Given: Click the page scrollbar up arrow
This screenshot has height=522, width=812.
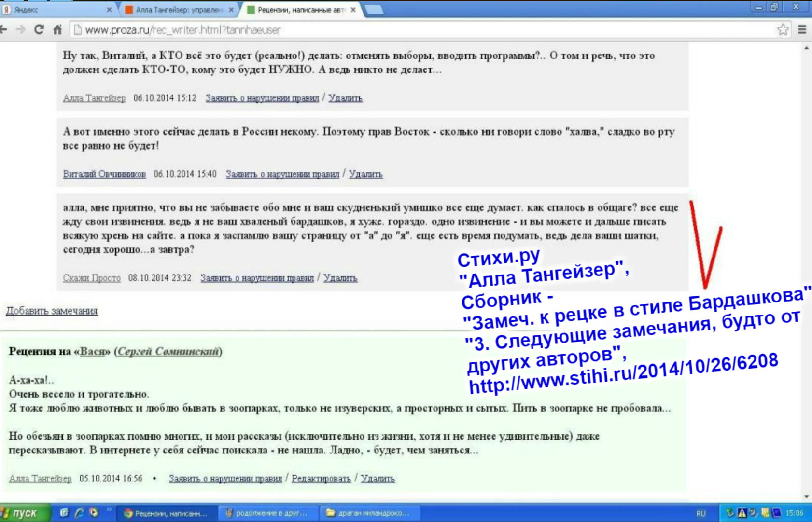Looking at the screenshot, I should tap(807, 48).
